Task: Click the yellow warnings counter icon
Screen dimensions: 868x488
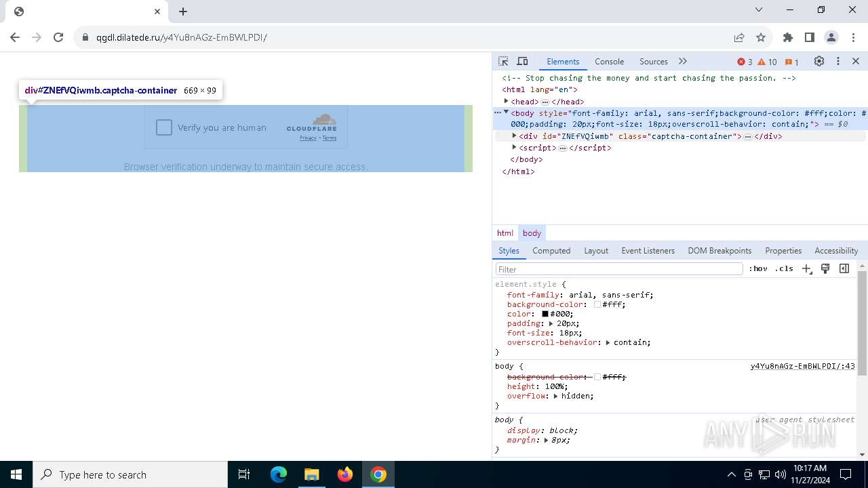Action: click(768, 62)
